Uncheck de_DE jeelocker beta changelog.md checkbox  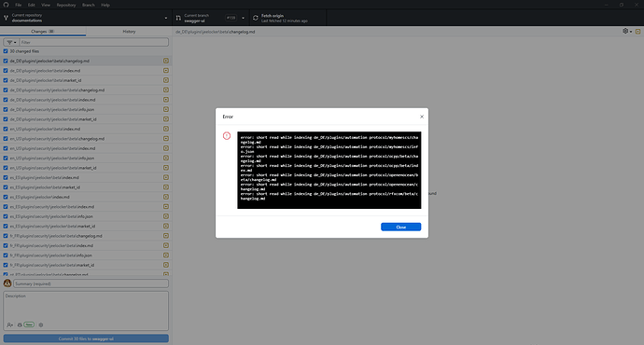tap(6, 61)
